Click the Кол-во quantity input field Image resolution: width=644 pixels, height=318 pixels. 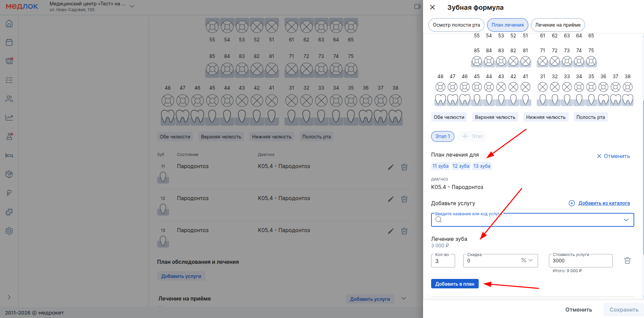[443, 261]
